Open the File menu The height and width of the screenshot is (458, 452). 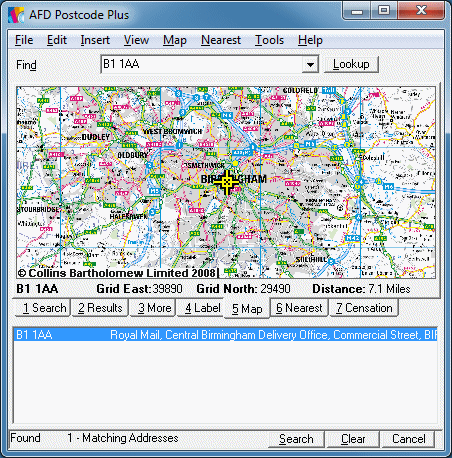point(24,40)
